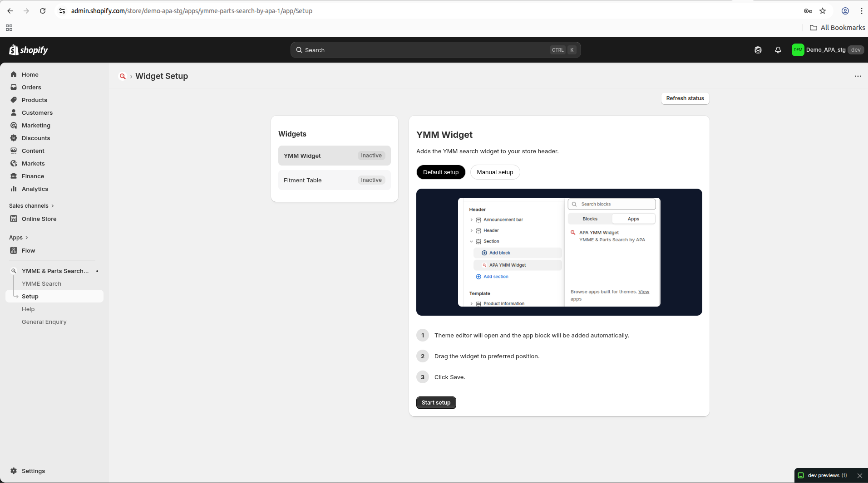Click the unpinned dot next to YMME app
The height and width of the screenshot is (483, 868).
click(97, 271)
